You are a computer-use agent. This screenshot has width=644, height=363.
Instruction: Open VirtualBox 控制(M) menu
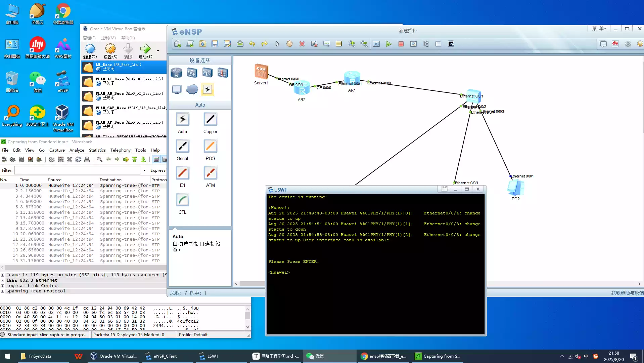pyautogui.click(x=108, y=38)
